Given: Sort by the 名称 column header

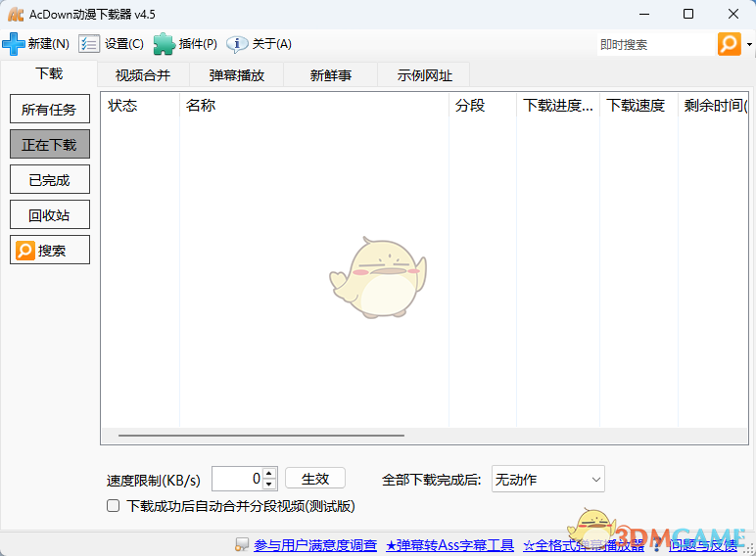Looking at the screenshot, I should pyautogui.click(x=314, y=105).
